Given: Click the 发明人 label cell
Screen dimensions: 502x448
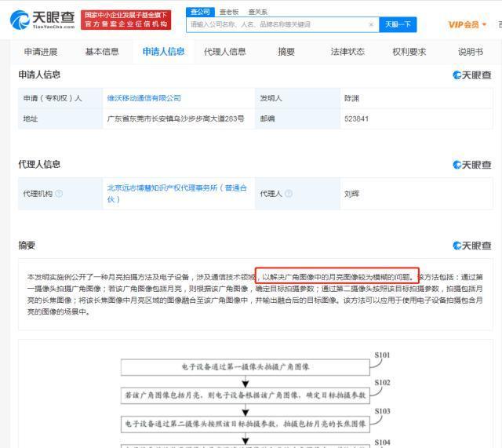Looking at the screenshot, I should click(297, 98).
